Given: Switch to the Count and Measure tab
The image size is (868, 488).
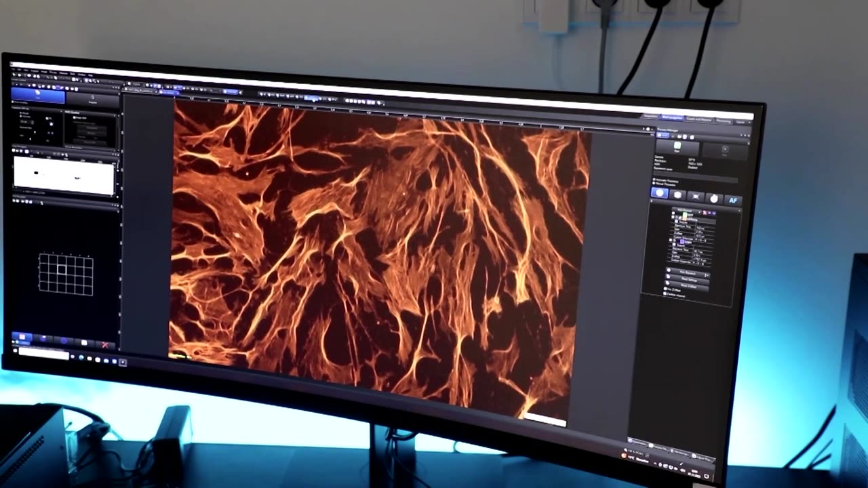Looking at the screenshot, I should pyautogui.click(x=698, y=119).
